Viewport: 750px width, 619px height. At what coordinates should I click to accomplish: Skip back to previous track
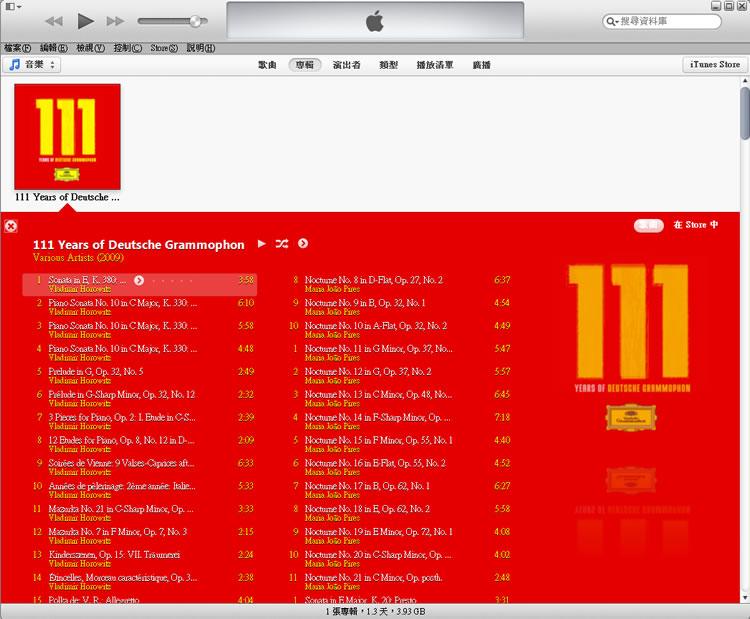pos(54,21)
